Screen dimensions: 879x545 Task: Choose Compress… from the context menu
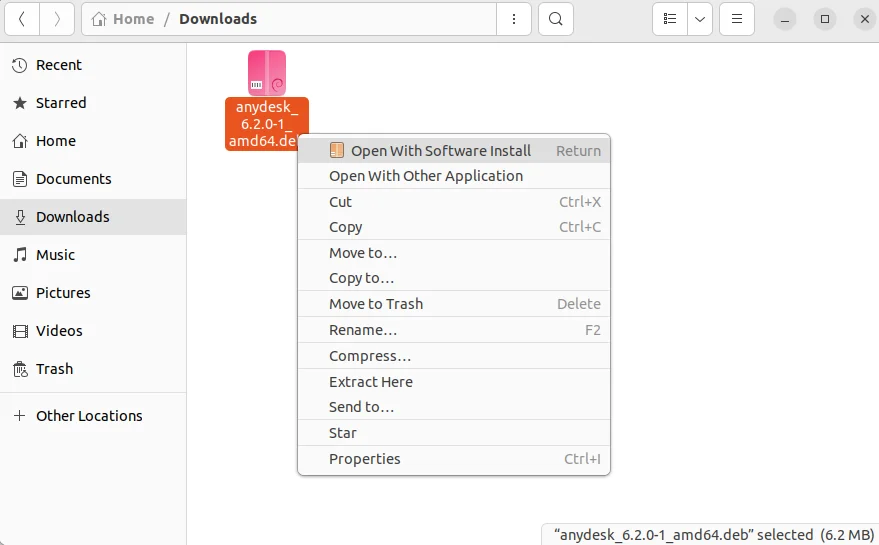[x=454, y=356]
